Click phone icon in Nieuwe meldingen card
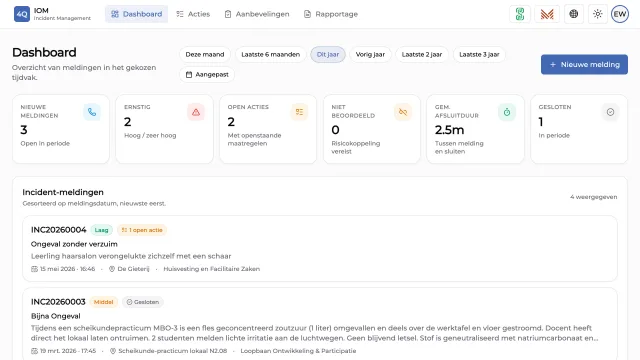640x360 pixels. click(x=92, y=112)
